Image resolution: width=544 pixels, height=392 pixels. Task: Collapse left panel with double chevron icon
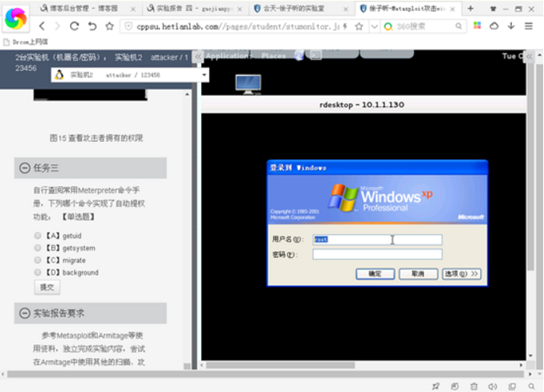click(x=198, y=57)
